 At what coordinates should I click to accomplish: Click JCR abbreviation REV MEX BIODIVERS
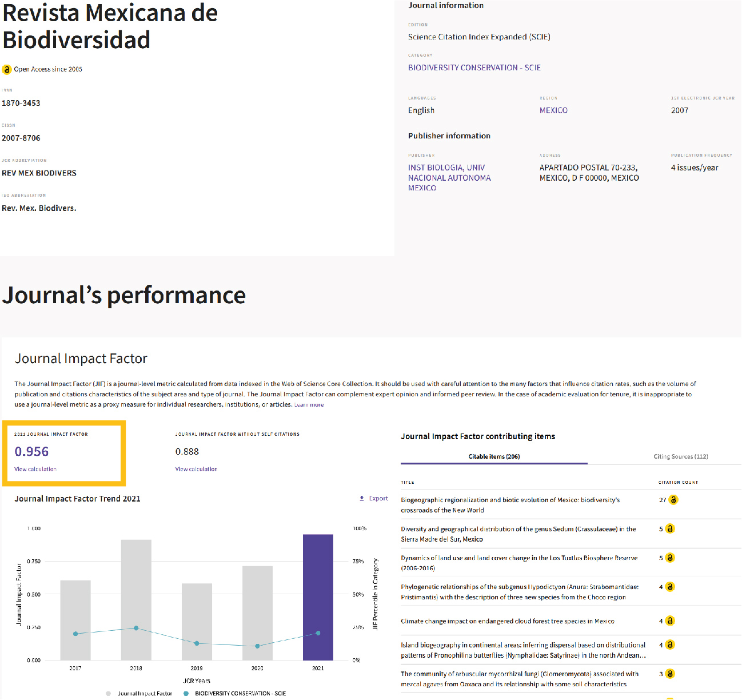click(x=39, y=173)
